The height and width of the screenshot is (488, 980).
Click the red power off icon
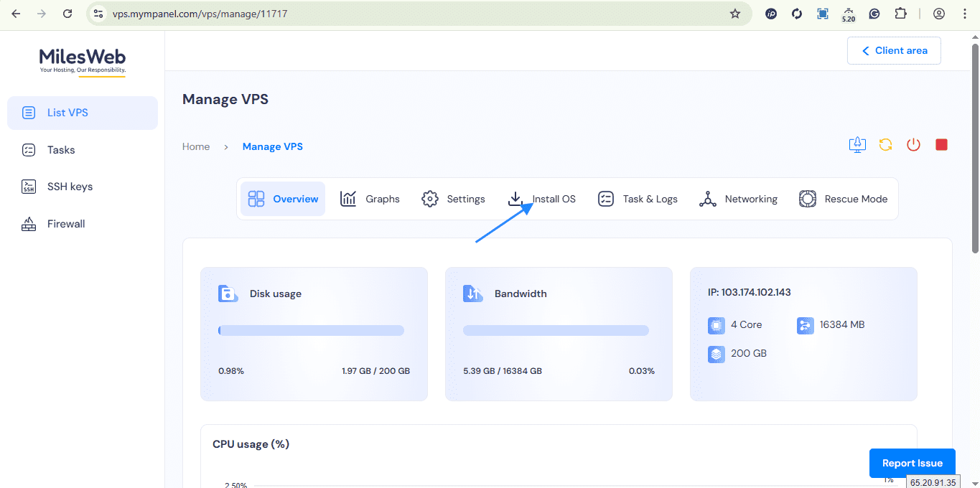click(x=913, y=145)
